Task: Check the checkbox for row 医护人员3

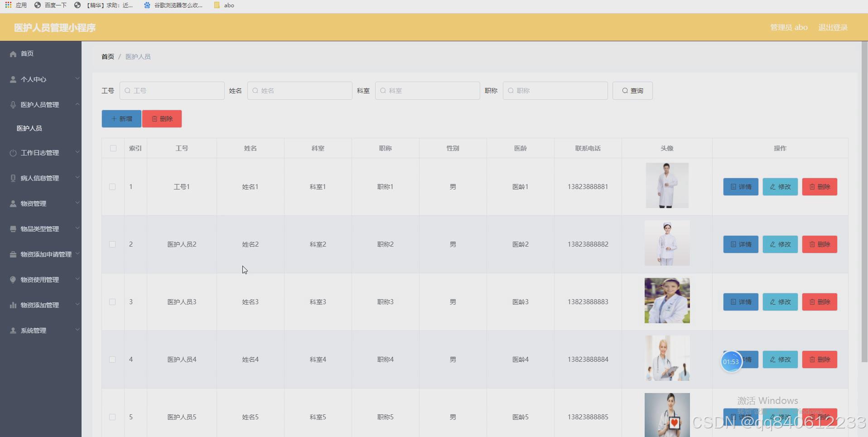Action: click(112, 302)
